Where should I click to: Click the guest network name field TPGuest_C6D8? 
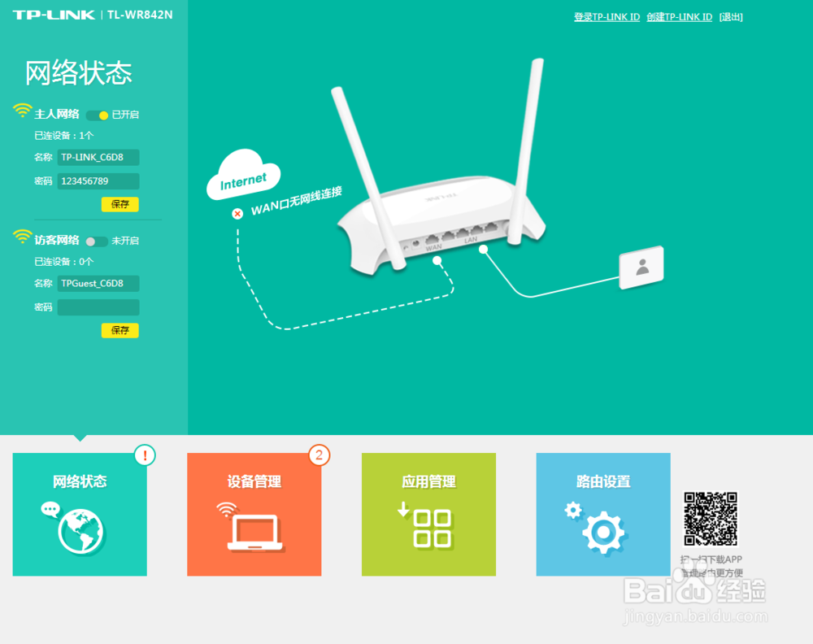point(98,283)
